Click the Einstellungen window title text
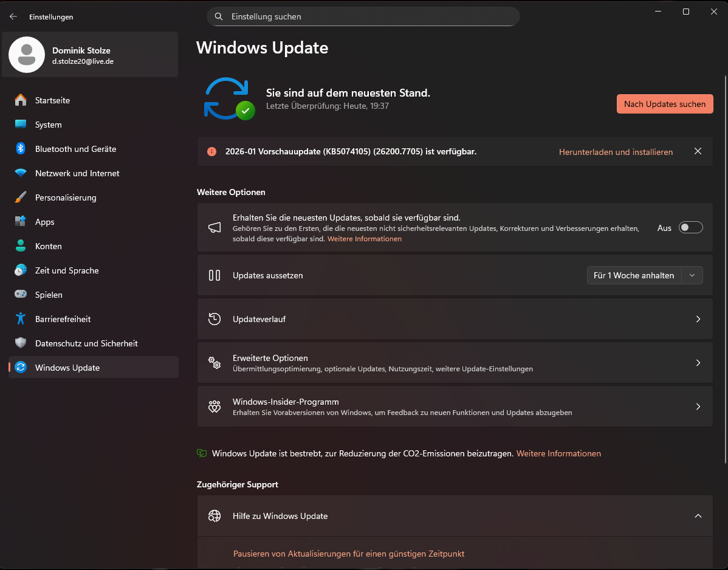This screenshot has width=728, height=570. (x=51, y=16)
